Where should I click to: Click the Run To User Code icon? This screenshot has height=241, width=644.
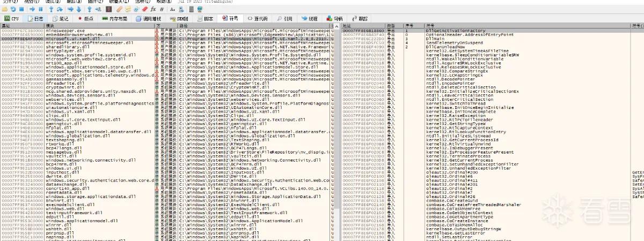98,9
